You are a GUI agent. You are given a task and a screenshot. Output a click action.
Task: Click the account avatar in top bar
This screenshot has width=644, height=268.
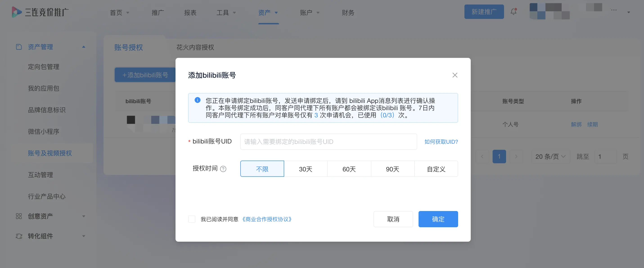pos(549,11)
